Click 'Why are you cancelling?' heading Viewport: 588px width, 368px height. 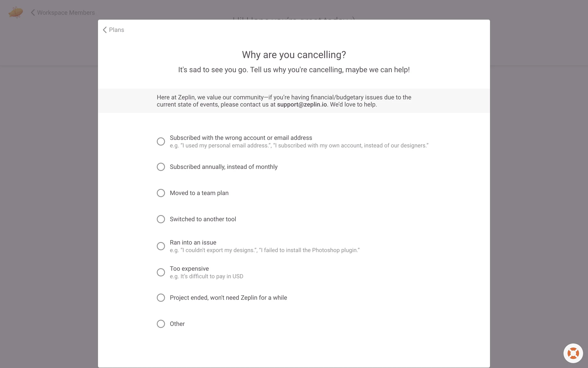coord(294,55)
